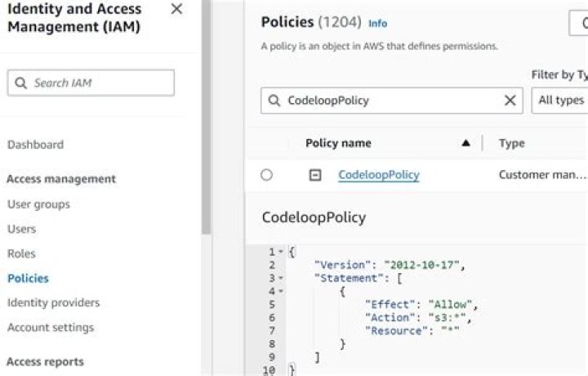The image size is (588, 376).
Task: Clear the CodeloopPolicy search filter
Action: point(510,101)
